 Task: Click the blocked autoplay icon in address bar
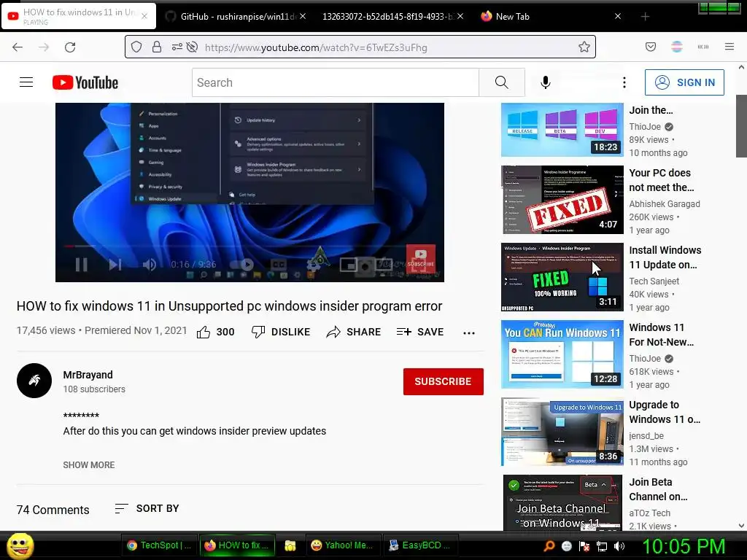click(x=192, y=47)
